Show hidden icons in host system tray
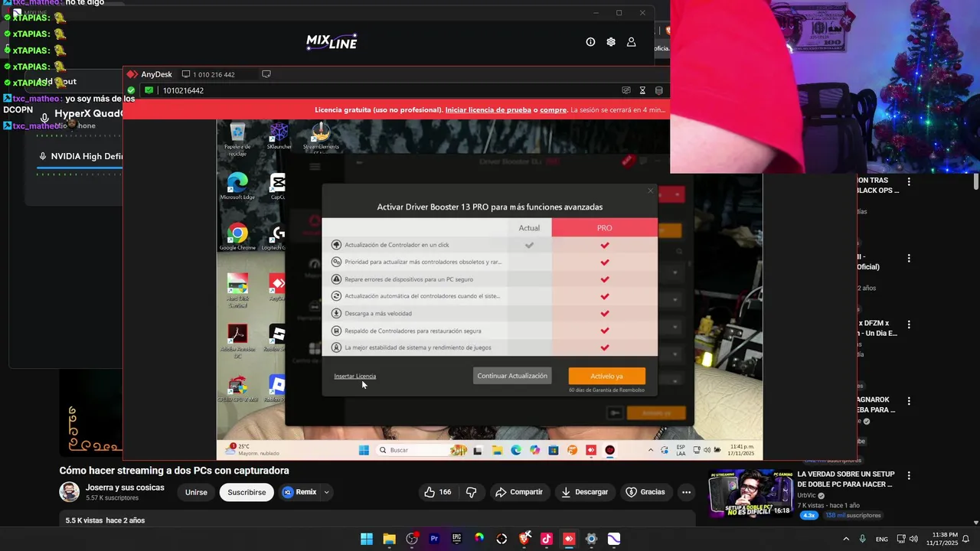The height and width of the screenshot is (551, 980). [846, 539]
